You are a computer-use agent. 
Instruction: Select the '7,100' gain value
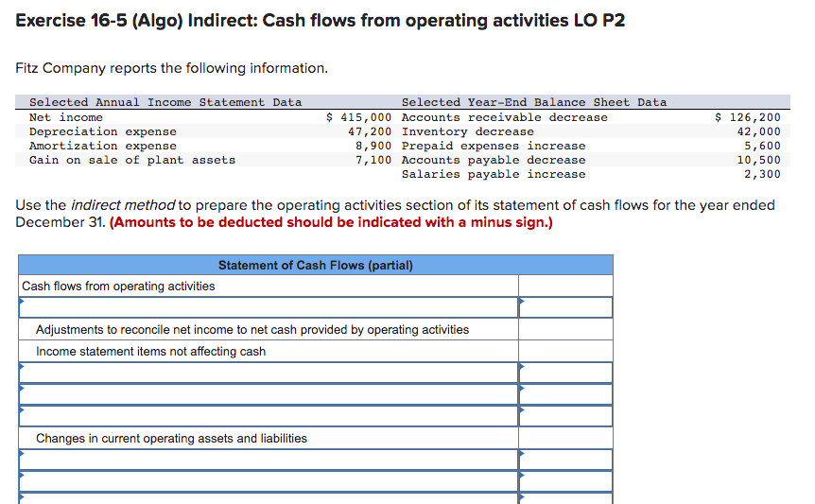(373, 160)
